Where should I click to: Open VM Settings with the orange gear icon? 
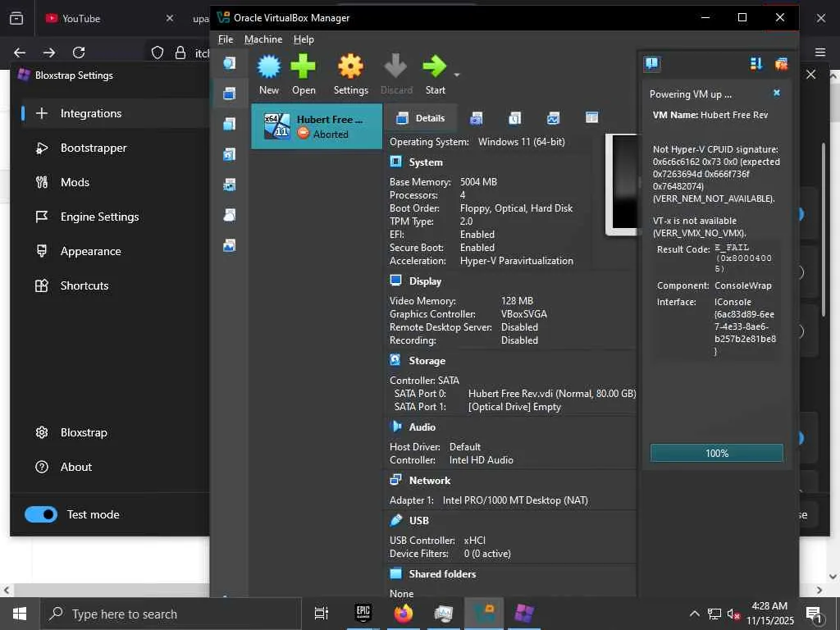tap(350, 67)
